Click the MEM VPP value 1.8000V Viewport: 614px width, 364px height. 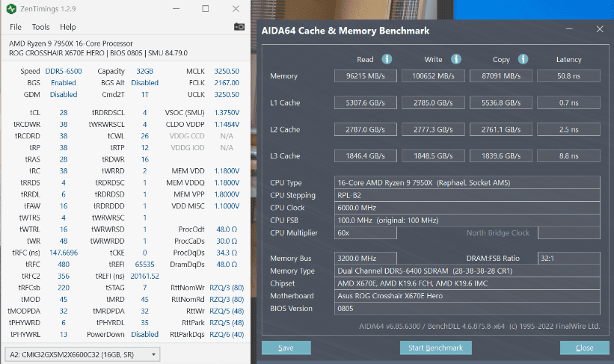pos(227,194)
